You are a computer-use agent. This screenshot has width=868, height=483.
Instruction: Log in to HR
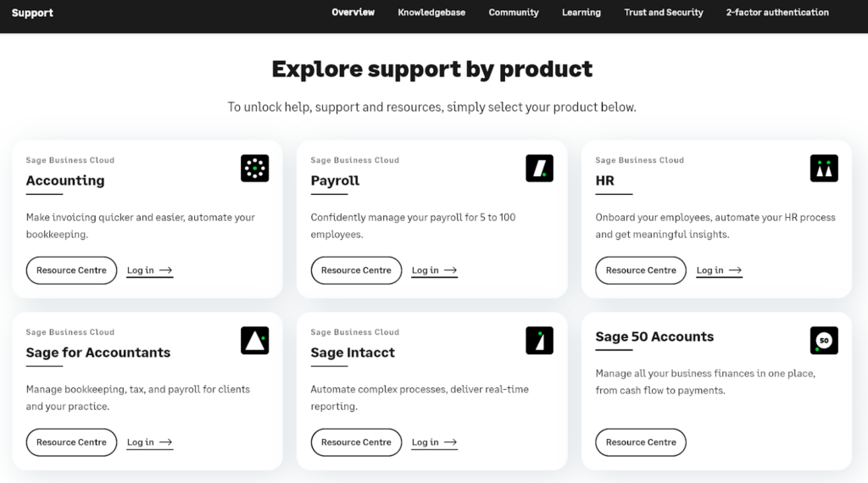click(719, 270)
